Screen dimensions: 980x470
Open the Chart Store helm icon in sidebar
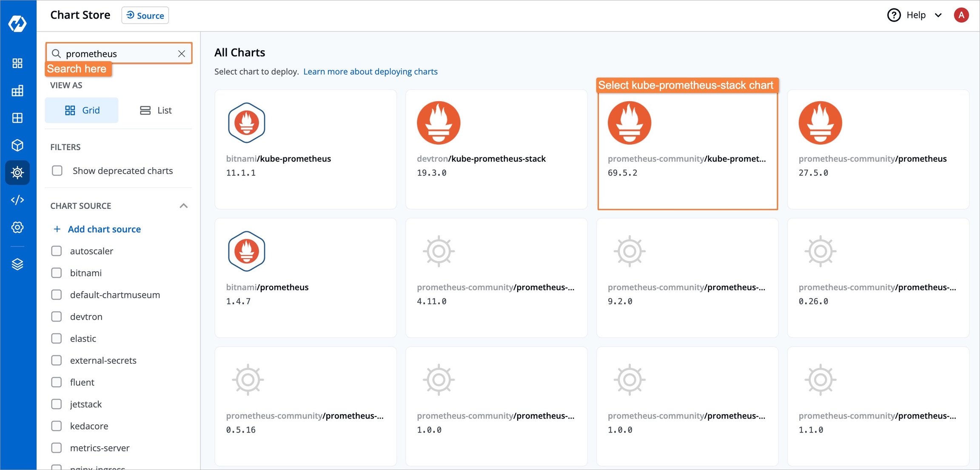[x=17, y=173]
